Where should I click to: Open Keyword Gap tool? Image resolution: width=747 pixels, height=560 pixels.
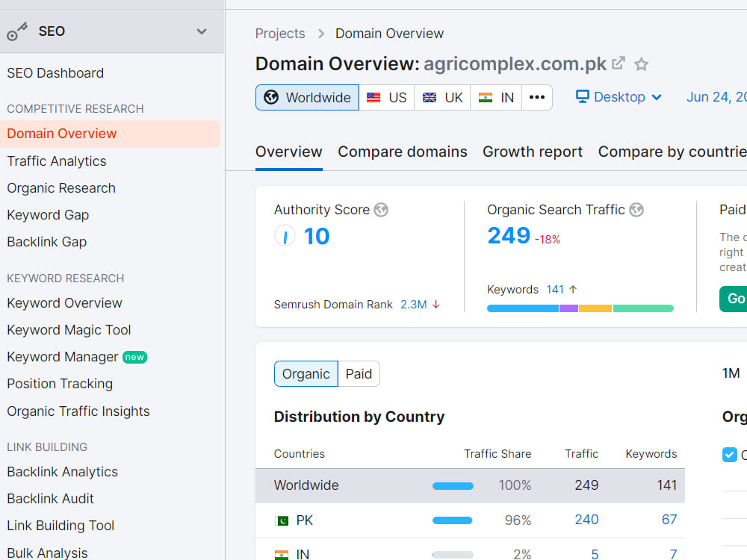click(x=48, y=215)
